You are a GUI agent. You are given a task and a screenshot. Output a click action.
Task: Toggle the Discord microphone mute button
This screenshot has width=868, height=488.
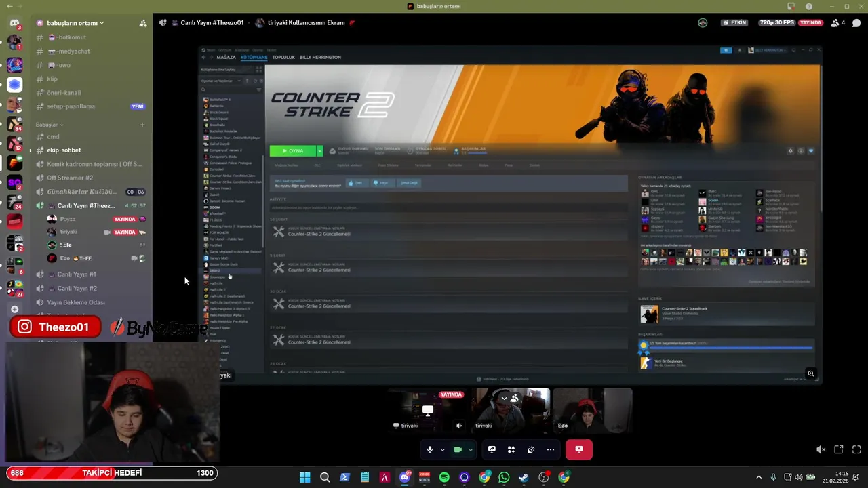click(429, 449)
